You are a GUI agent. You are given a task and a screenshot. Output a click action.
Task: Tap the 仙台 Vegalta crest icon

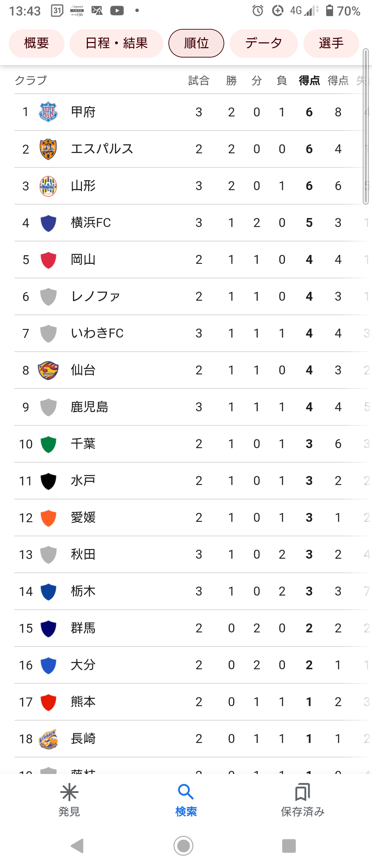coord(48,370)
